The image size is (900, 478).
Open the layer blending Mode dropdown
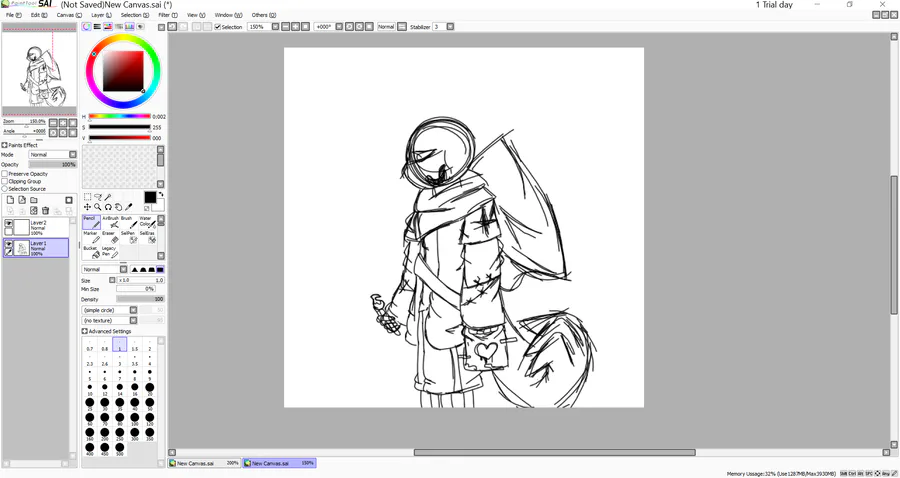[73, 154]
